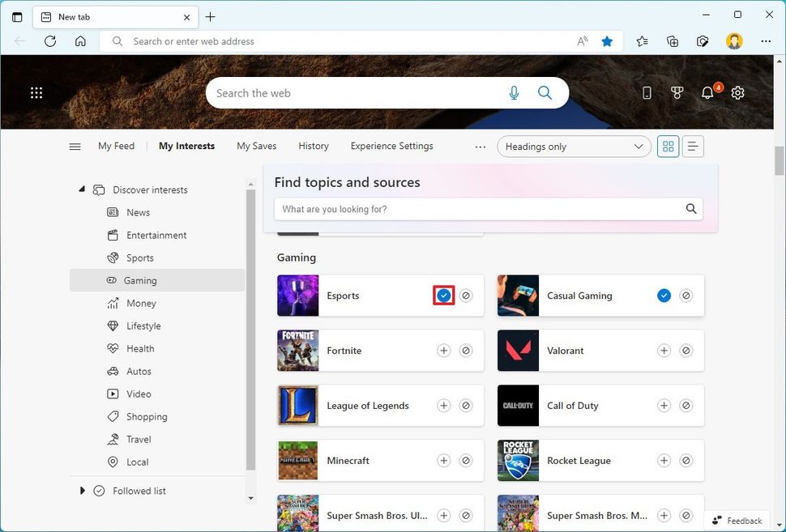Viewport: 786px width, 532px height.
Task: Switch to grid layout view
Action: coord(667,146)
